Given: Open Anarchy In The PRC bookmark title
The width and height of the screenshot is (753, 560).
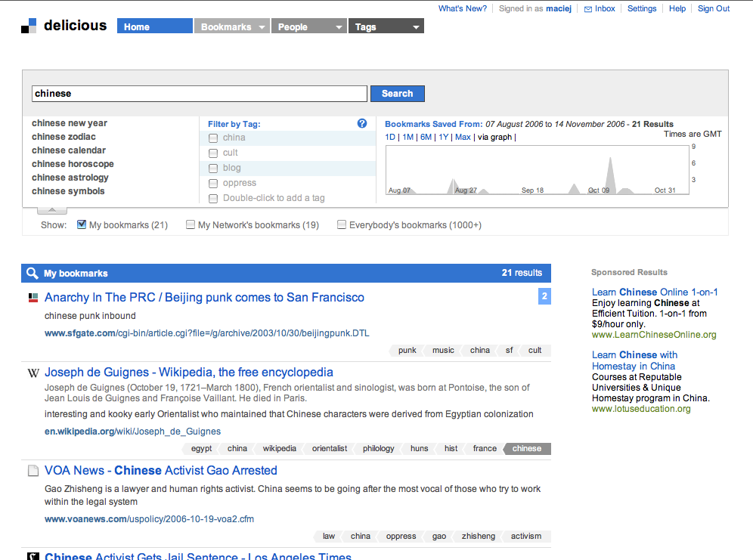Looking at the screenshot, I should (204, 298).
